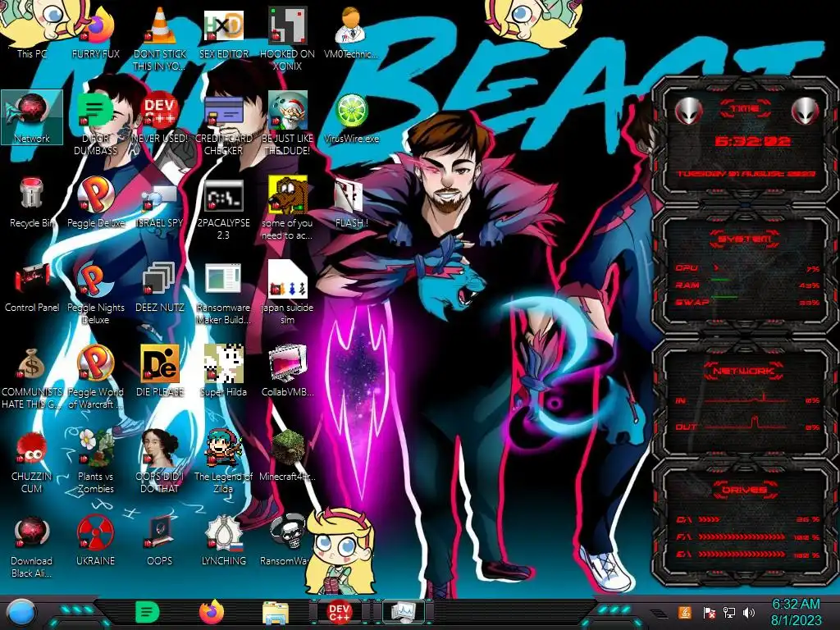Open the LYNCHING noose icon
The width and height of the screenshot is (840, 630).
pyautogui.click(x=223, y=541)
